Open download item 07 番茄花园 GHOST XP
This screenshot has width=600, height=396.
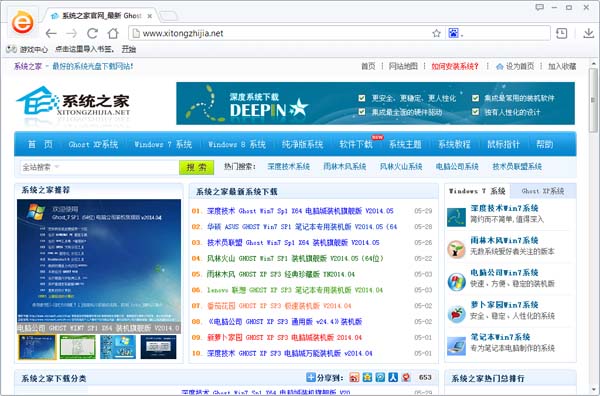(x=279, y=306)
